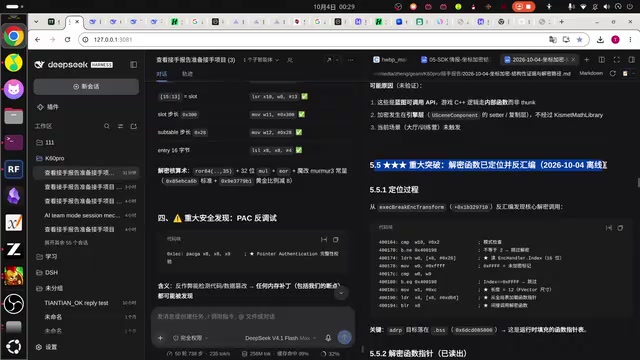The image size is (640, 360).
Task: Start a new conversation with 新会话
Action: [86, 87]
